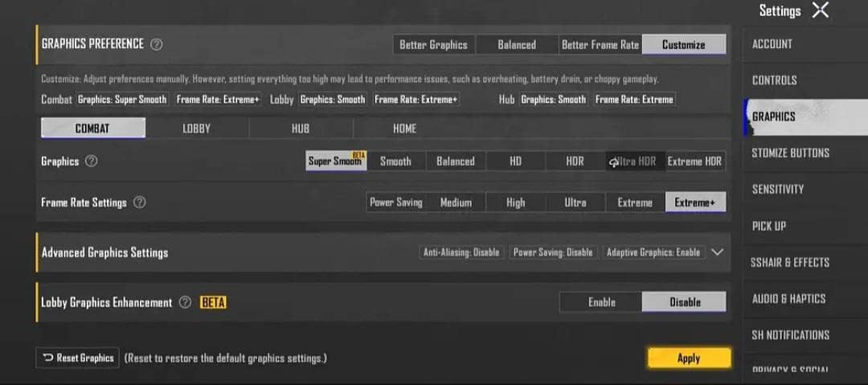Click the Advanced Graphics Settings heading

coord(104,253)
